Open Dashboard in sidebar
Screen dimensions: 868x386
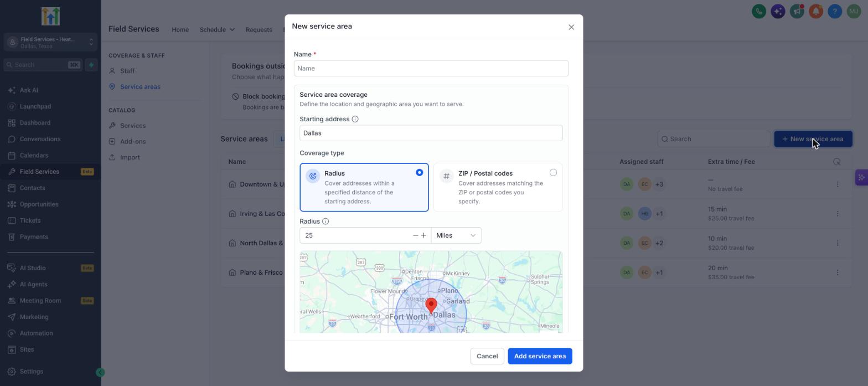35,123
